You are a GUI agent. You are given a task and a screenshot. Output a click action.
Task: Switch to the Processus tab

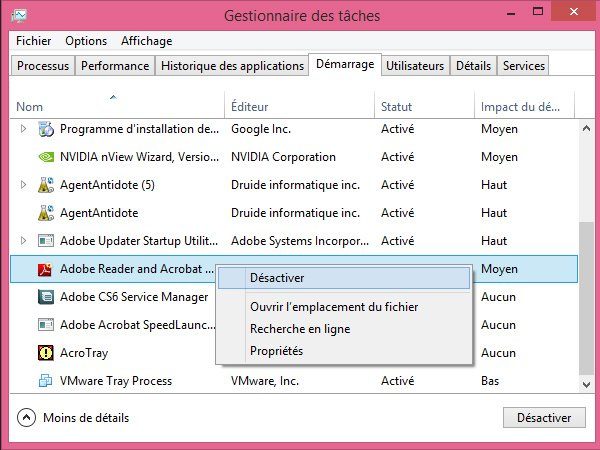tap(43, 66)
